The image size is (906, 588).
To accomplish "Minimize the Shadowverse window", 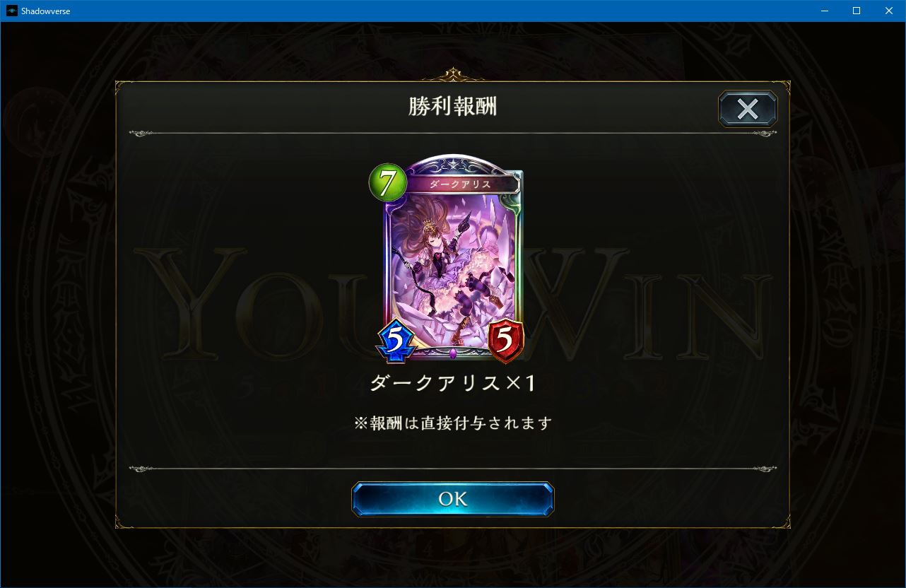I will 824,11.
